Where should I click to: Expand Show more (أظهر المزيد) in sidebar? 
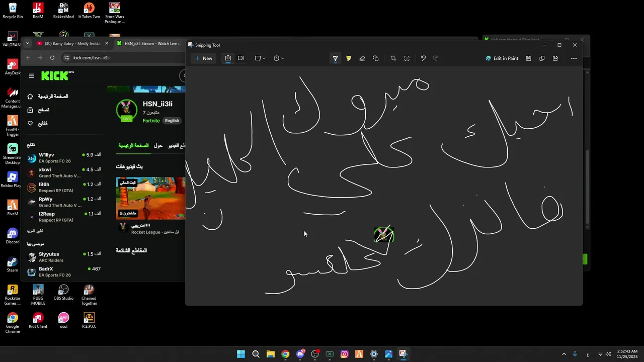click(x=35, y=231)
